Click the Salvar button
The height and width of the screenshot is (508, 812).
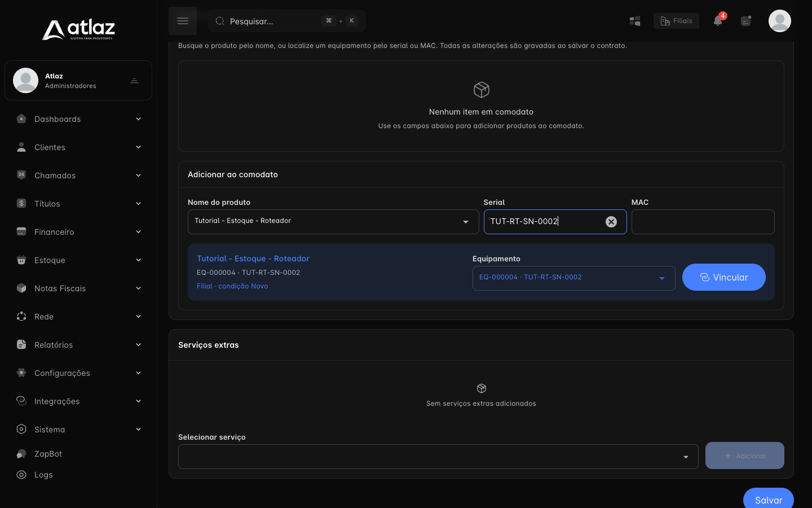tap(769, 499)
